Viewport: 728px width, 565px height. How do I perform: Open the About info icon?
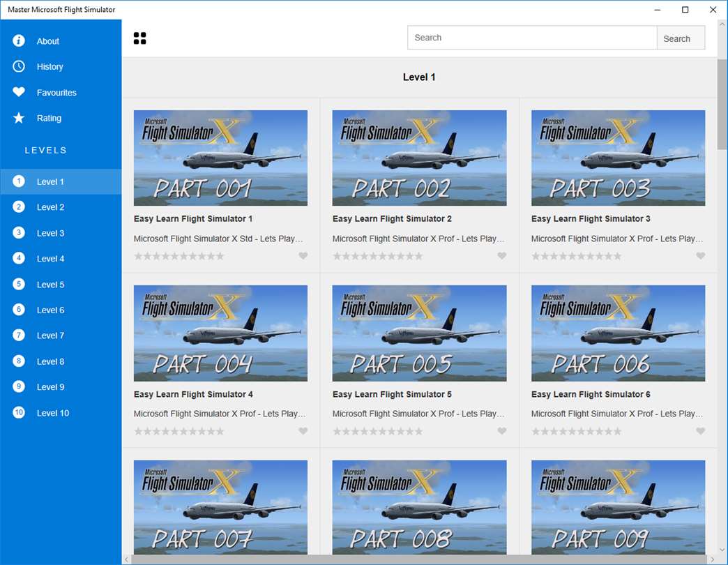pos(19,41)
